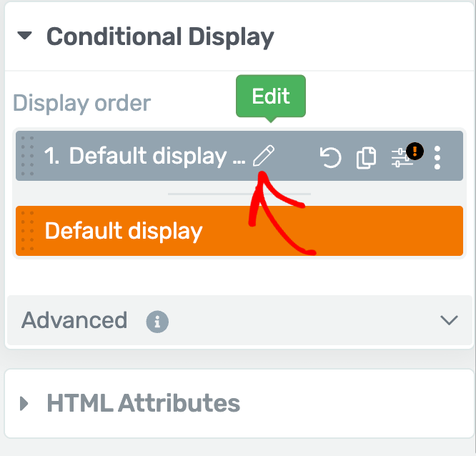This screenshot has height=456, width=476.
Task: Click the orange warning badge
Action: click(x=415, y=151)
